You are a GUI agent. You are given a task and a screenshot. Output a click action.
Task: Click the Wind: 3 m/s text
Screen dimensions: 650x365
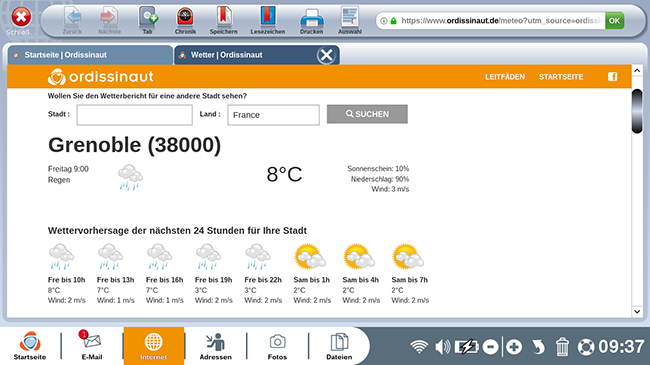coord(390,189)
